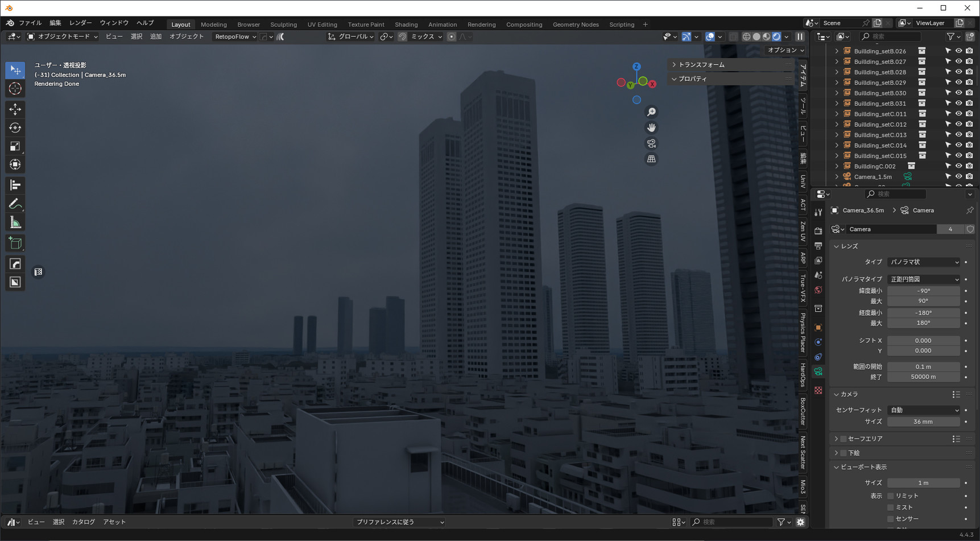Open Output properties tab icon
980x541 pixels.
[x=818, y=246]
